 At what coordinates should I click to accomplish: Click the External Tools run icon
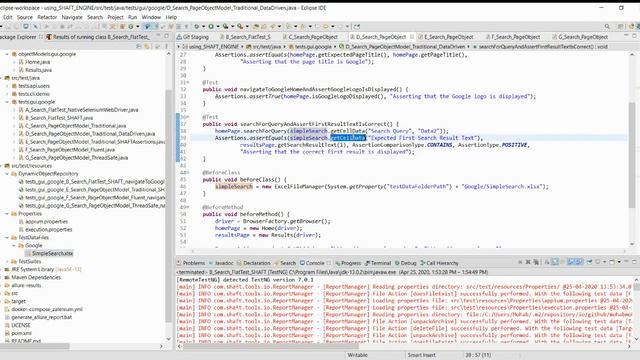240,26
